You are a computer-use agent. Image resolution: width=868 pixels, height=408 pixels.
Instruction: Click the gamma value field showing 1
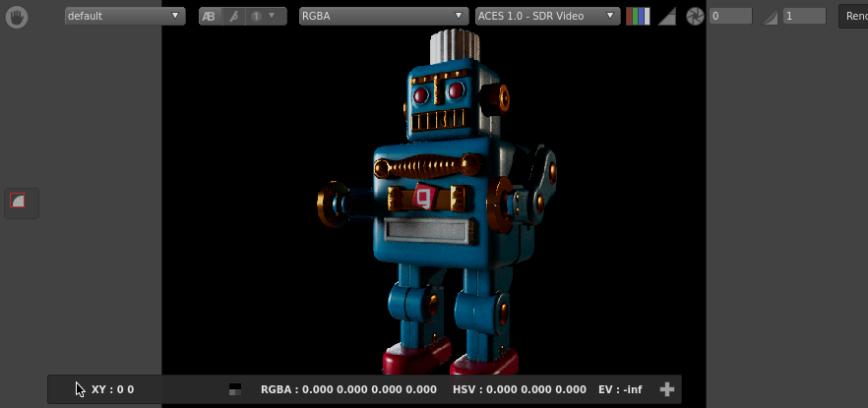[804, 17]
